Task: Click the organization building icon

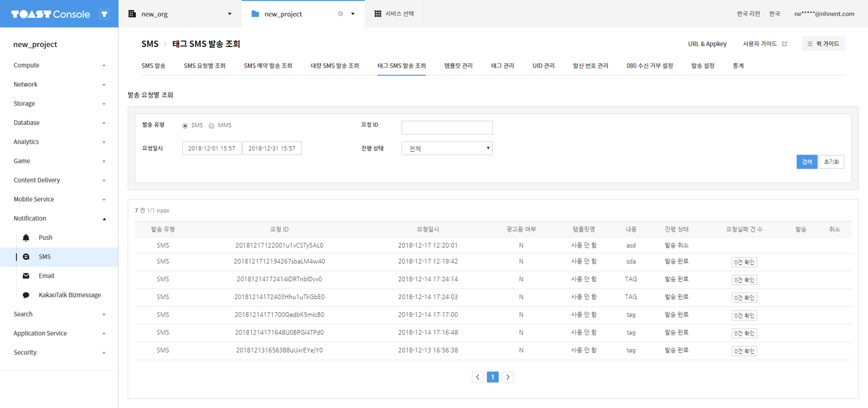Action: tap(132, 14)
